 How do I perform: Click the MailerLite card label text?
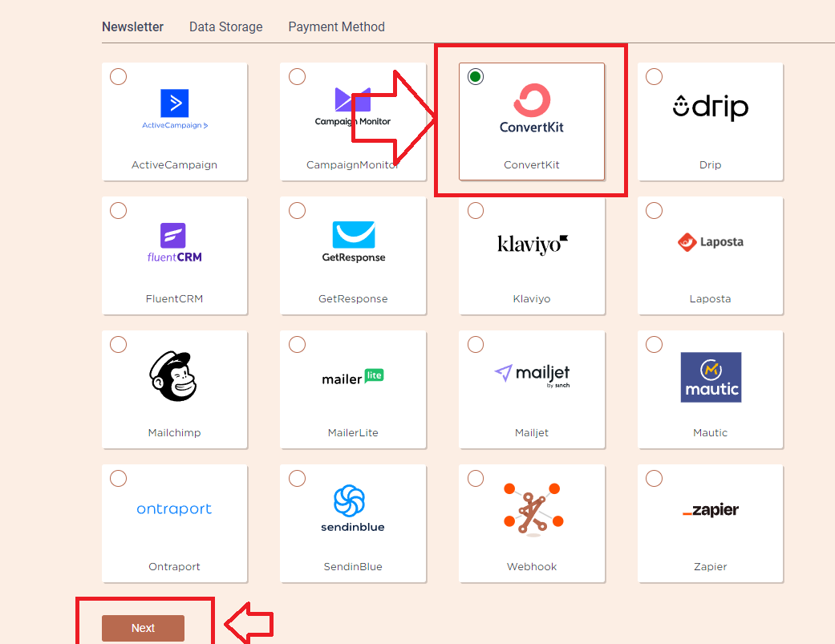pyautogui.click(x=353, y=433)
